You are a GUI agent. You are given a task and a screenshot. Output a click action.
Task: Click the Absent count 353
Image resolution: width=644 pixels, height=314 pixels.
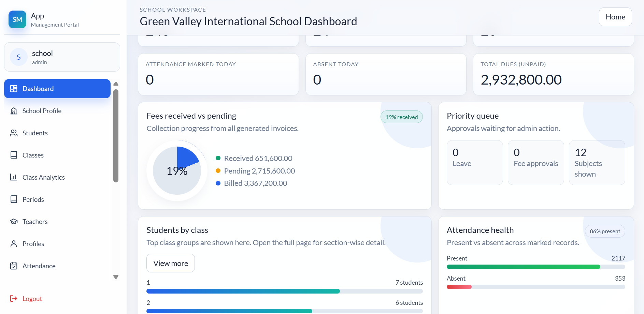pyautogui.click(x=620, y=279)
